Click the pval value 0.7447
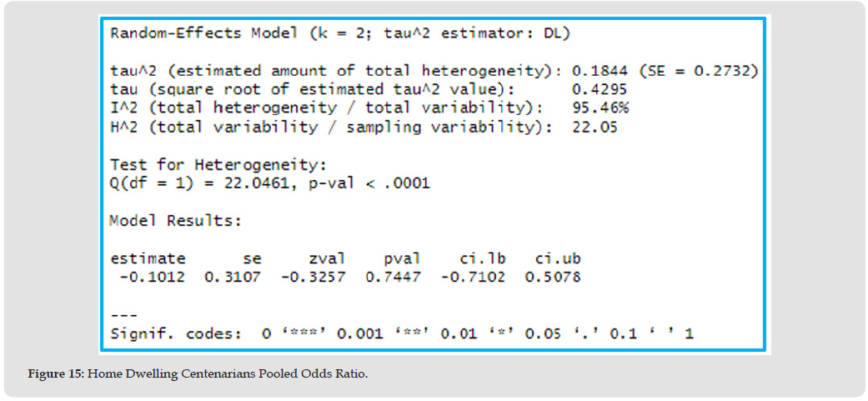Viewport: 868px width, 401px height. tap(393, 277)
